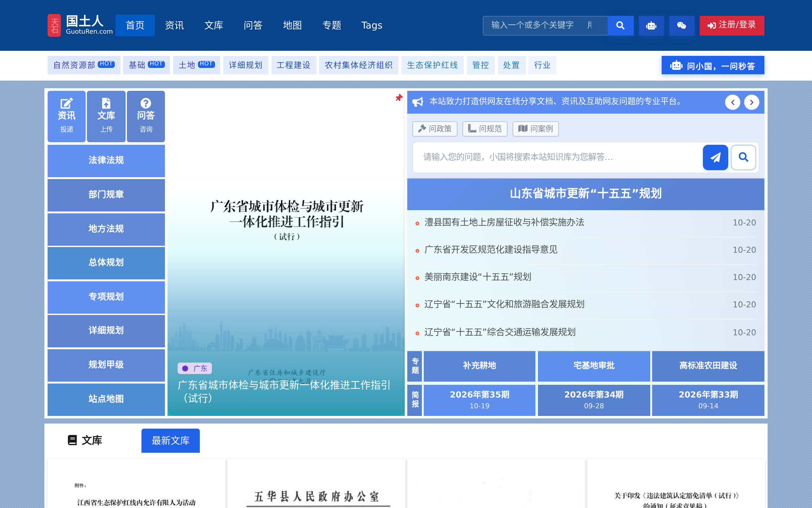Send question with paper plane button
The image size is (812, 508).
tap(715, 157)
